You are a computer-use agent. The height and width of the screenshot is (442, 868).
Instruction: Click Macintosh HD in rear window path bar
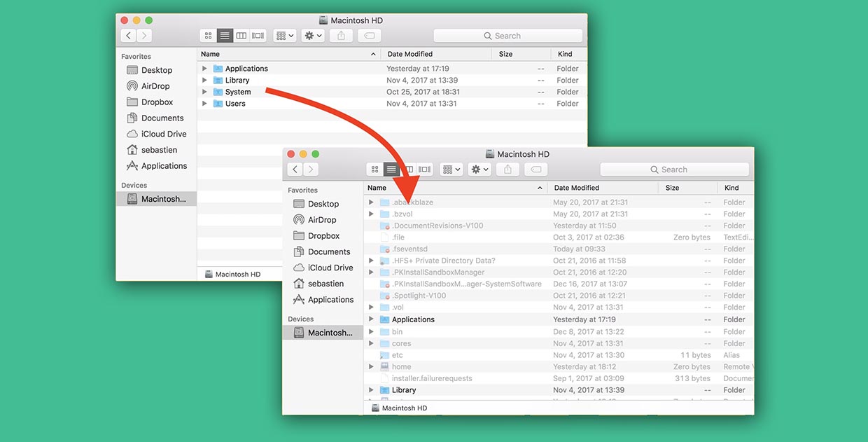tap(232, 275)
